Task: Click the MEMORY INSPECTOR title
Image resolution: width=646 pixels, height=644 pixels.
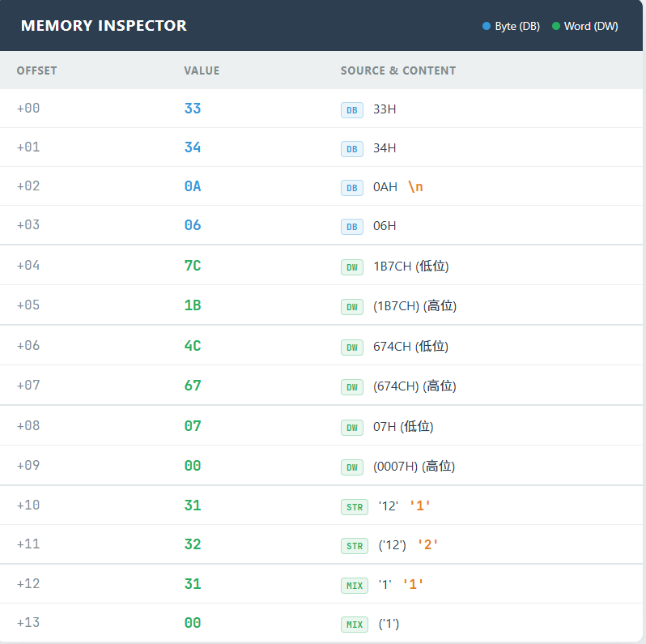Action: click(x=104, y=26)
